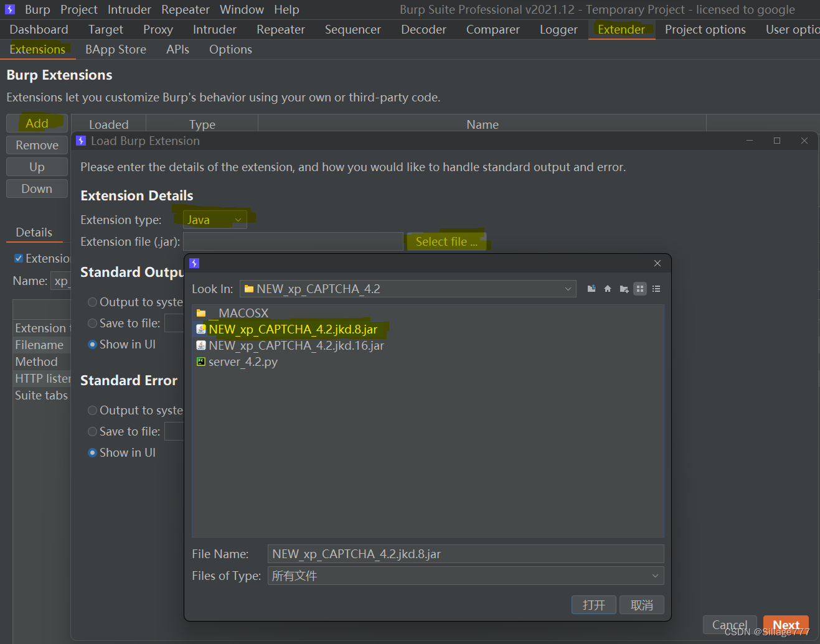Select the Extensions sub-tab
Viewport: 820px width, 644px height.
pyautogui.click(x=37, y=49)
